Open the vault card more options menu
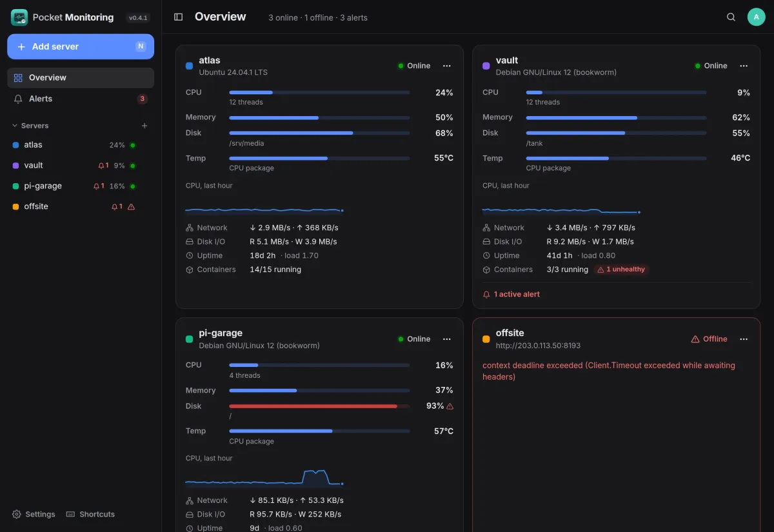774x532 pixels. point(744,66)
